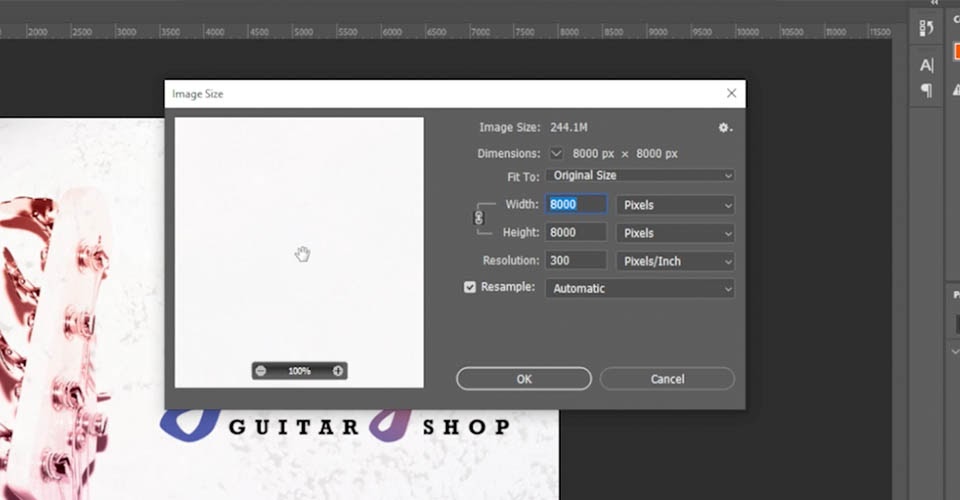Click the Height input field
This screenshot has height=500, width=960.
(x=576, y=233)
